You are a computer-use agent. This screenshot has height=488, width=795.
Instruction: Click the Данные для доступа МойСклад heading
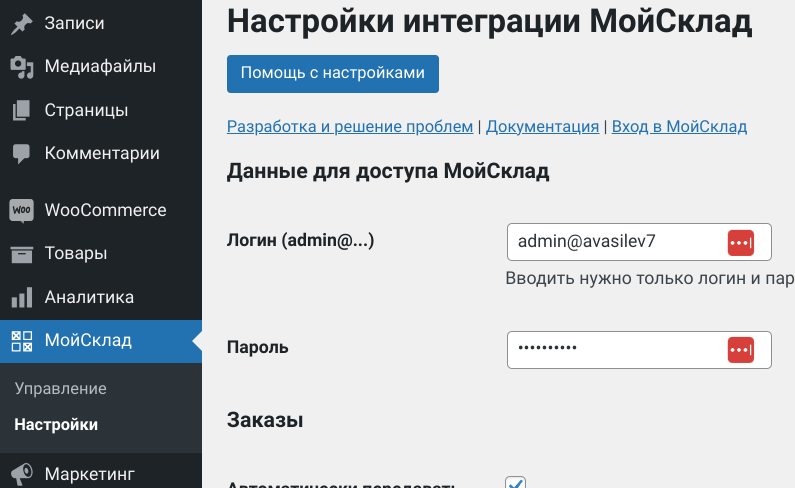point(388,171)
